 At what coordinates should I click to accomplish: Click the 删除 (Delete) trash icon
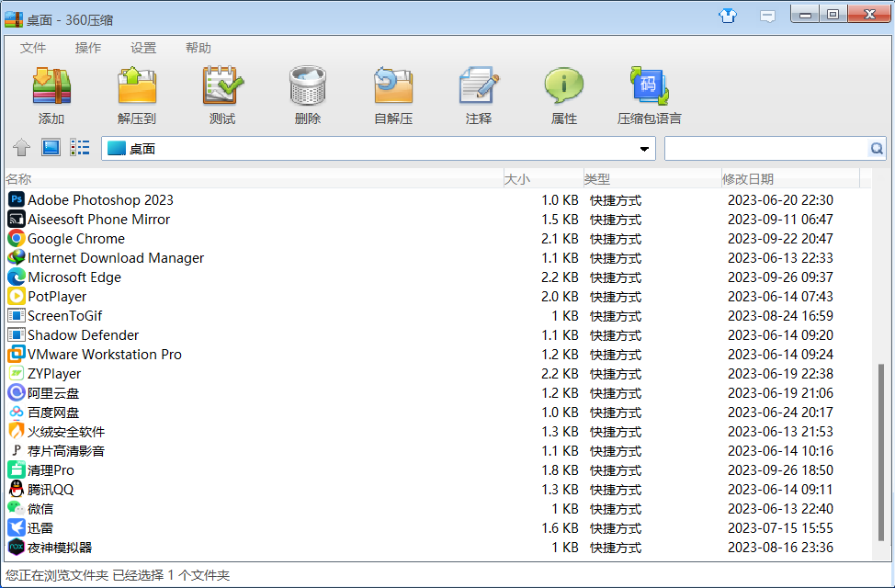[308, 86]
